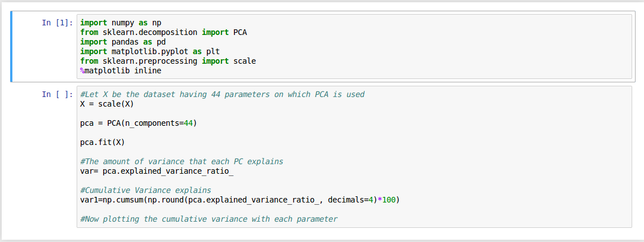
Task: Click the comment about 44 parameters dataset
Action: coord(222,94)
